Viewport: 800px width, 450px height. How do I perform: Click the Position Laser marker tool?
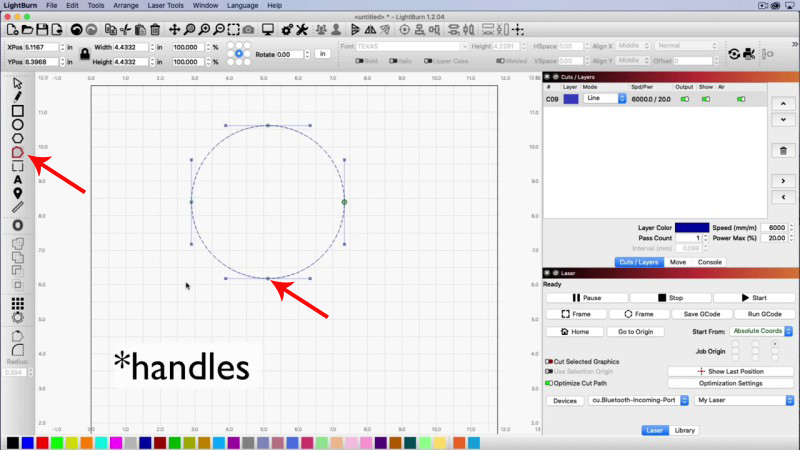pyautogui.click(x=17, y=193)
